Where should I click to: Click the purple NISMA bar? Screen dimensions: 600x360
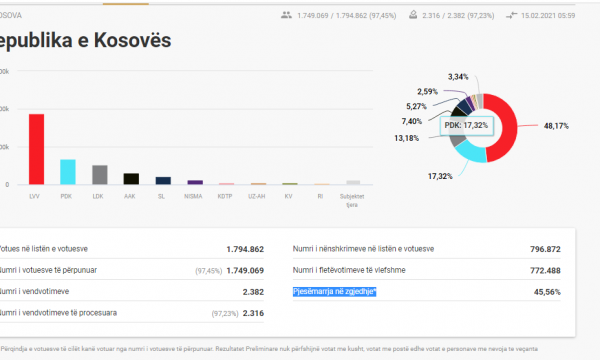pos(195,182)
